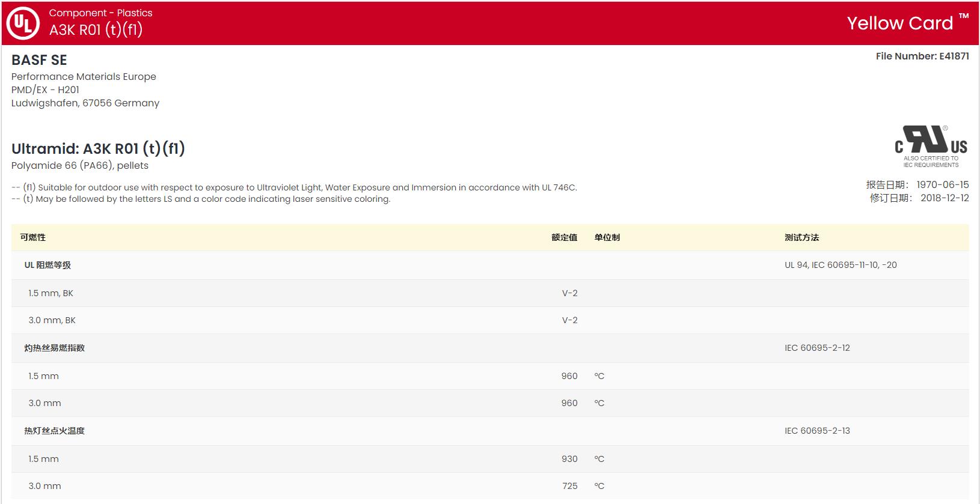Click the 930 rated value
Image resolution: width=980 pixels, height=504 pixels.
pyautogui.click(x=569, y=459)
